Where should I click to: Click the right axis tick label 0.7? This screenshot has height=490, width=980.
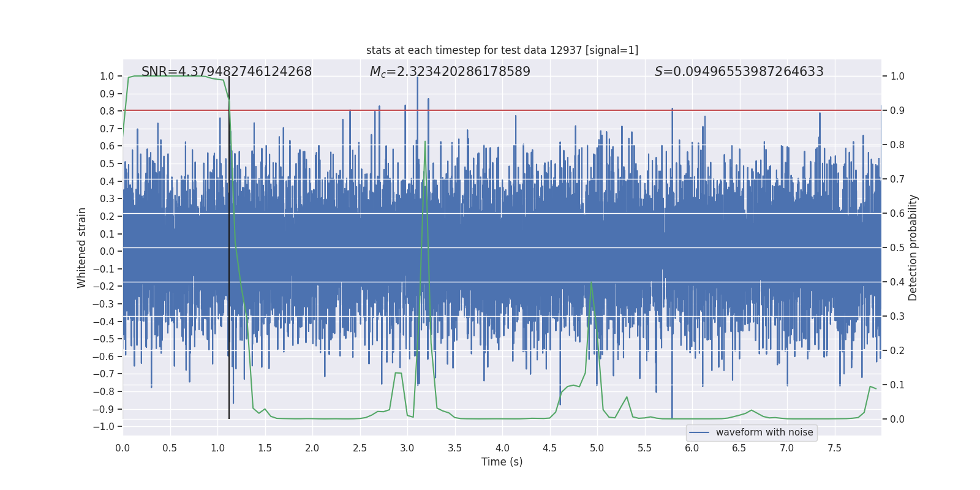897,179
